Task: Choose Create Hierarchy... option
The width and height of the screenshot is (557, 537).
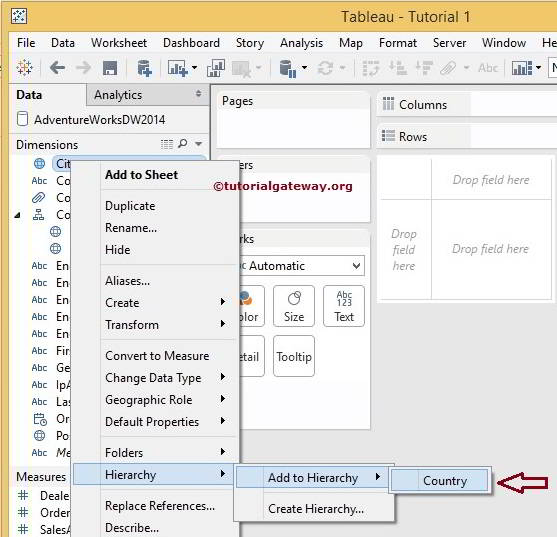Action: point(315,509)
